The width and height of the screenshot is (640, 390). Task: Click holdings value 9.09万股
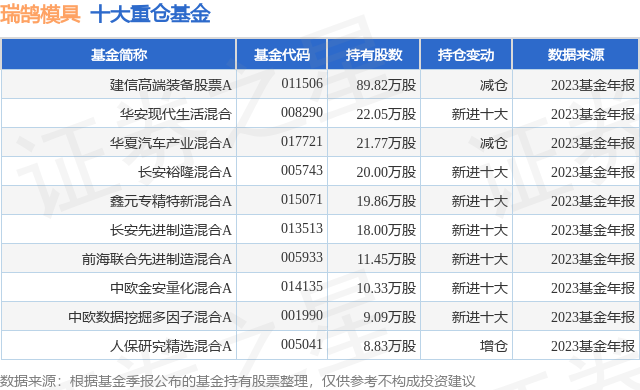(390, 317)
